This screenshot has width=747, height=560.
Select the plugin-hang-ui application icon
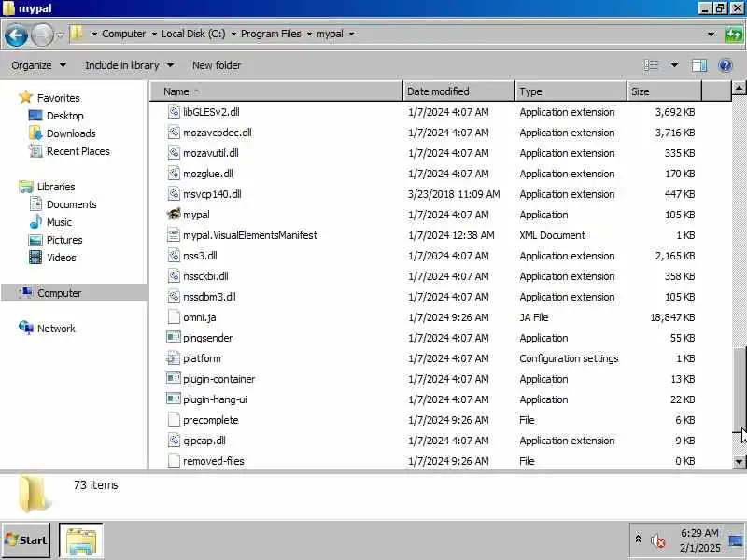pos(174,399)
